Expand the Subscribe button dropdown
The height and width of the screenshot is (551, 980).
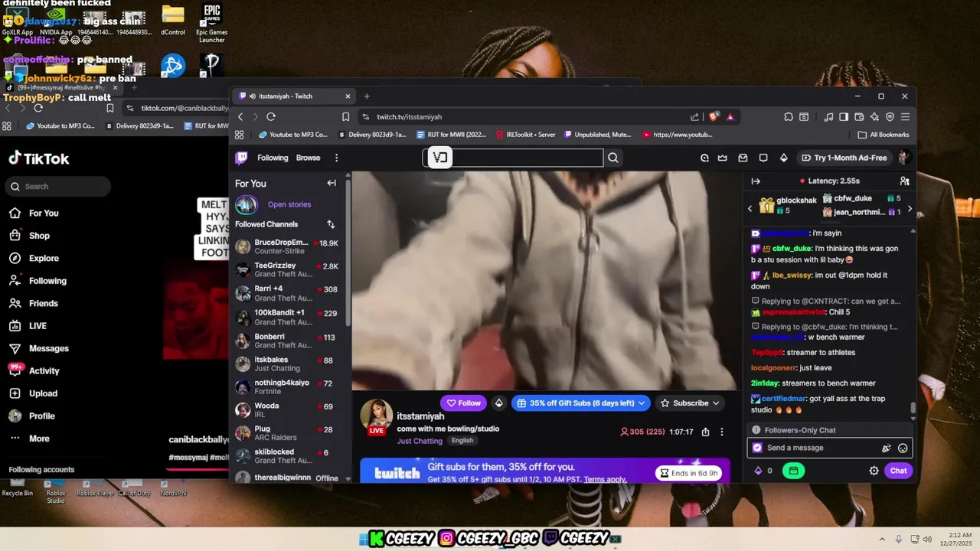pos(716,403)
